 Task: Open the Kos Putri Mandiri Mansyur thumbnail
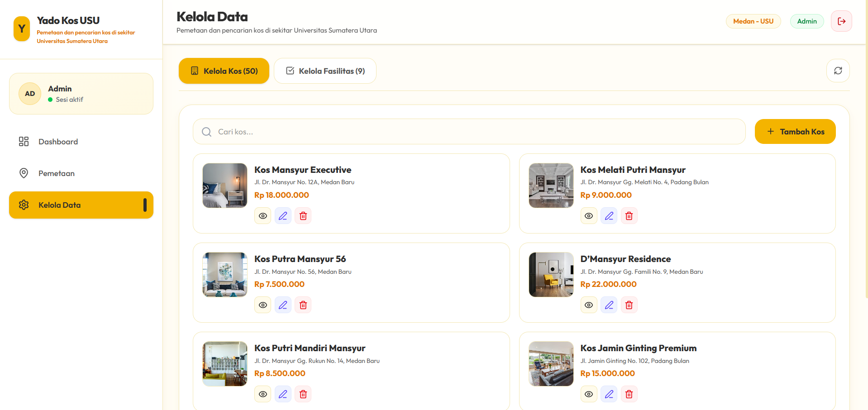coord(225,364)
